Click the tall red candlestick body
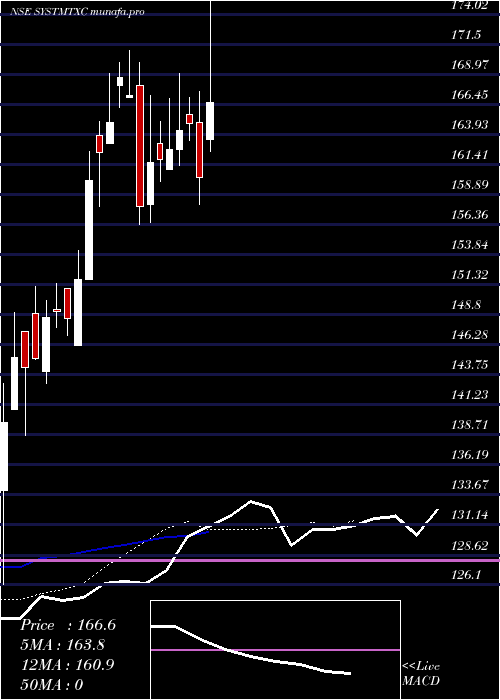Image resolution: width=500 pixels, height=700 pixels. pyautogui.click(x=140, y=146)
